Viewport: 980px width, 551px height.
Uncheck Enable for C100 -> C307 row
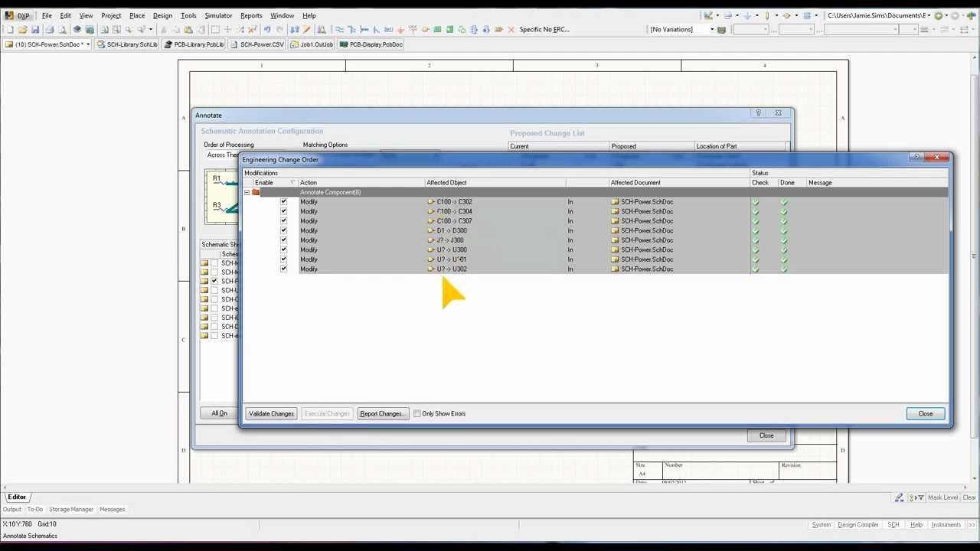coord(283,221)
